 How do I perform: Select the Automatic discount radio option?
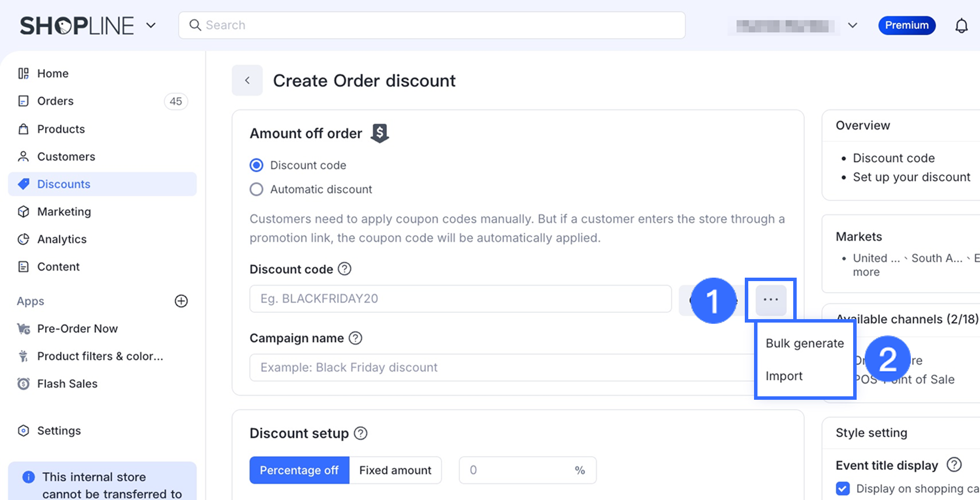pyautogui.click(x=257, y=190)
